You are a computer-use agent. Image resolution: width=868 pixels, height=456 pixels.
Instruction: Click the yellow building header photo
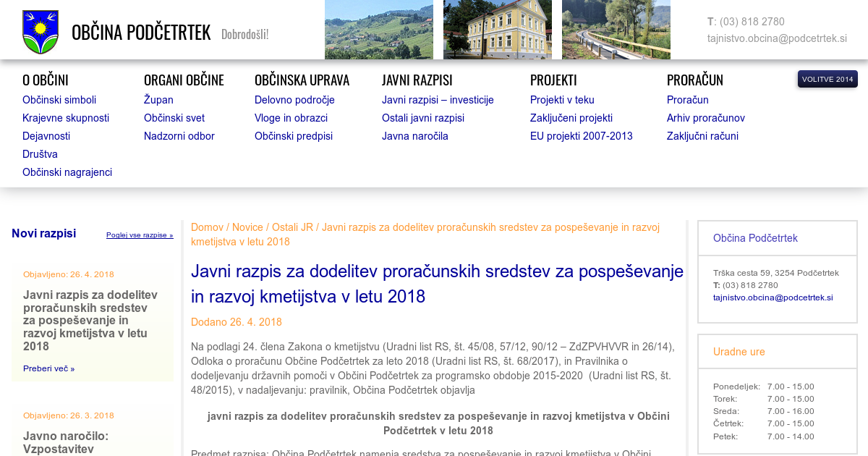[497, 30]
